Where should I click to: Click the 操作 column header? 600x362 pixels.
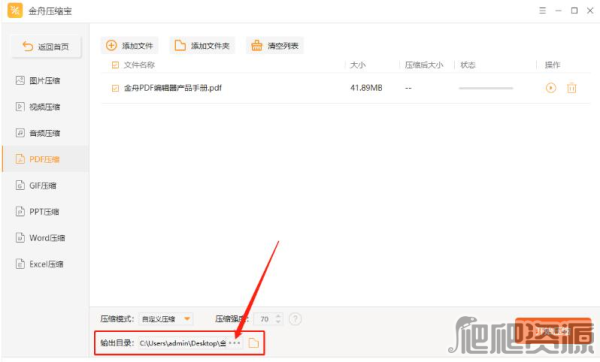[552, 65]
